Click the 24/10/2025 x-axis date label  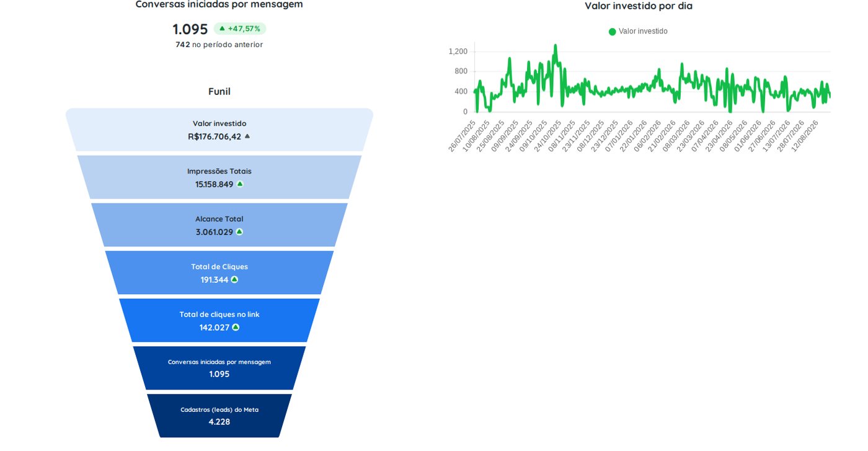coord(547,136)
